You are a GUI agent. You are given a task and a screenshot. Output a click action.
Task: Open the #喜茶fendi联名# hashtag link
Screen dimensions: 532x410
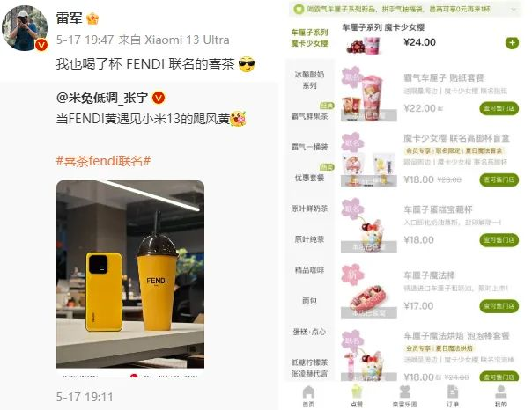(103, 161)
